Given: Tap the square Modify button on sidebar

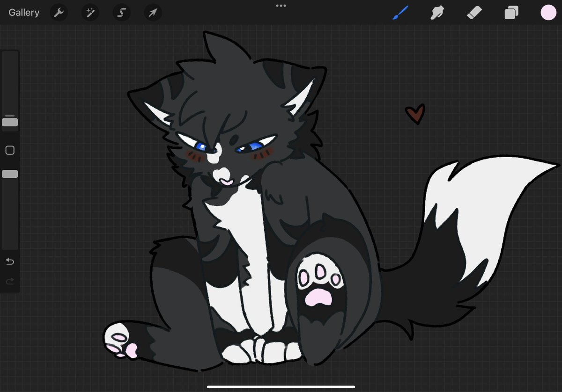Looking at the screenshot, I should tap(10, 150).
